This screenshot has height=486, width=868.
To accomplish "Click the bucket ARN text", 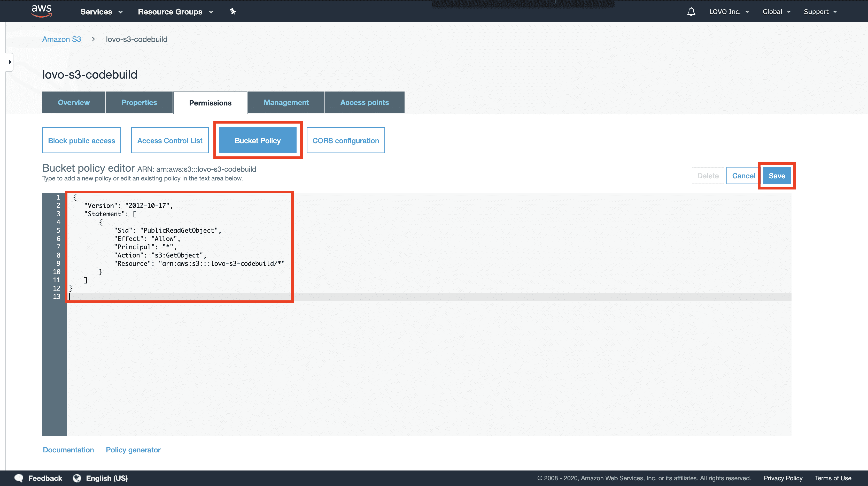I will pyautogui.click(x=197, y=169).
